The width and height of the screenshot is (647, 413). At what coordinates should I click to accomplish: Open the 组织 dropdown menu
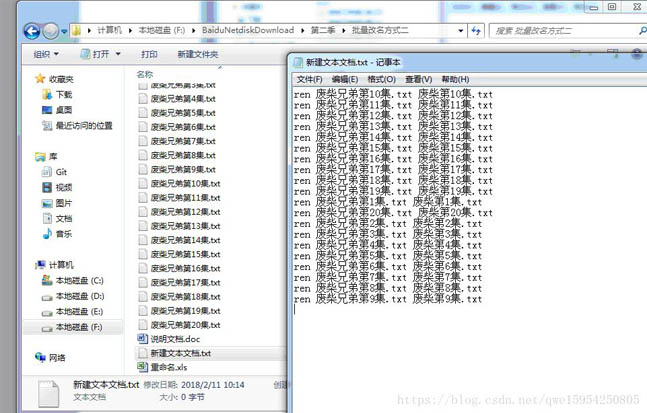coord(46,54)
